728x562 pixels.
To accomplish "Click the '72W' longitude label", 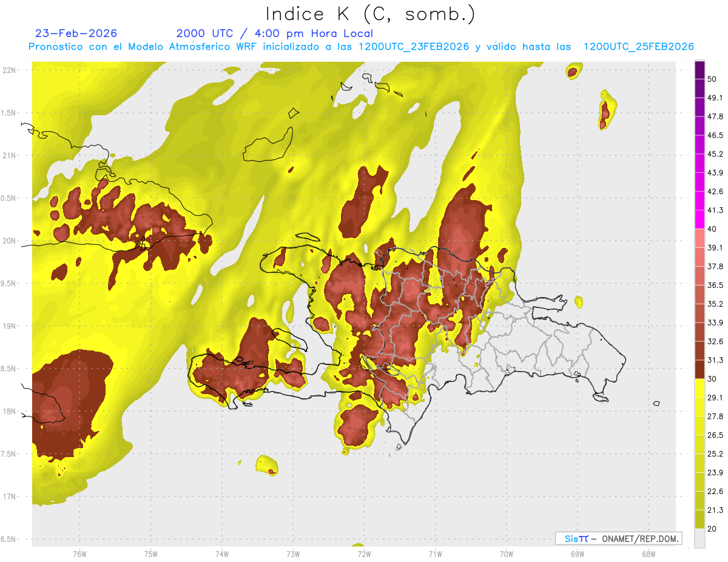I will pyautogui.click(x=364, y=554).
